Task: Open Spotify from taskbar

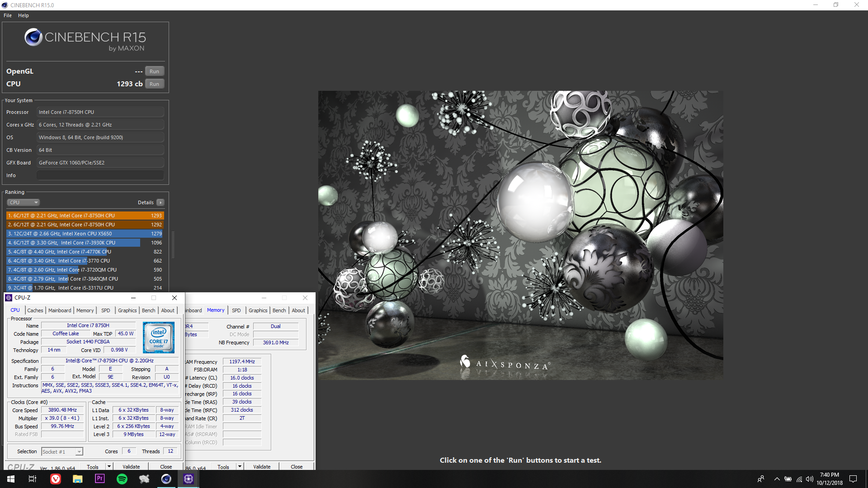Action: click(x=122, y=479)
